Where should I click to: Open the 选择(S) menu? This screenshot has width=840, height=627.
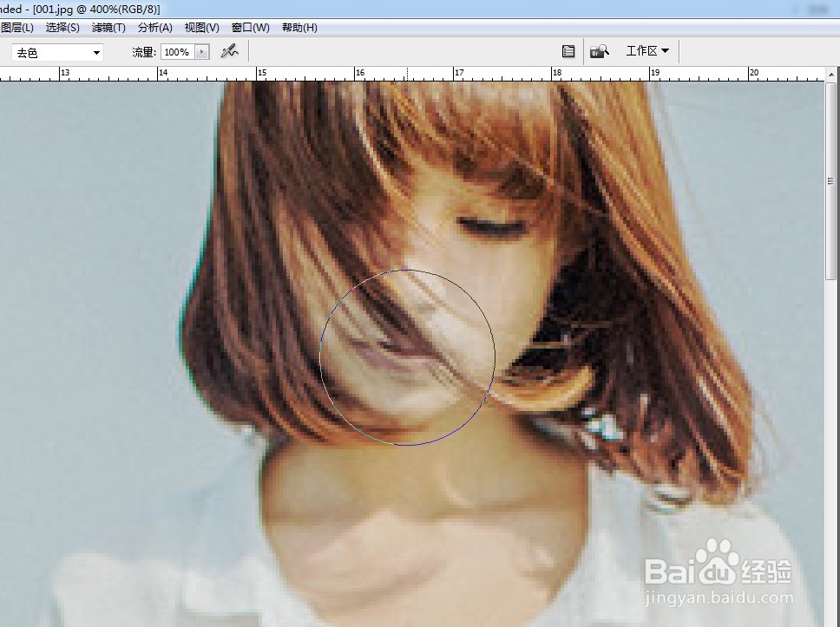[x=62, y=27]
